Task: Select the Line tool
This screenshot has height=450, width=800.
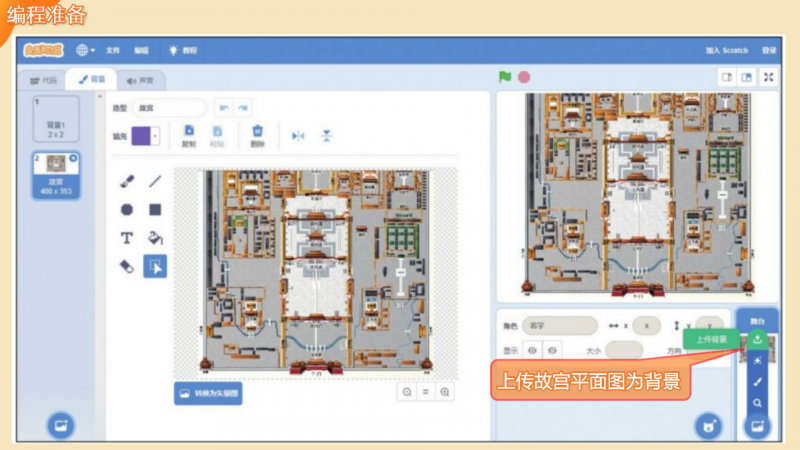Action: (x=155, y=181)
